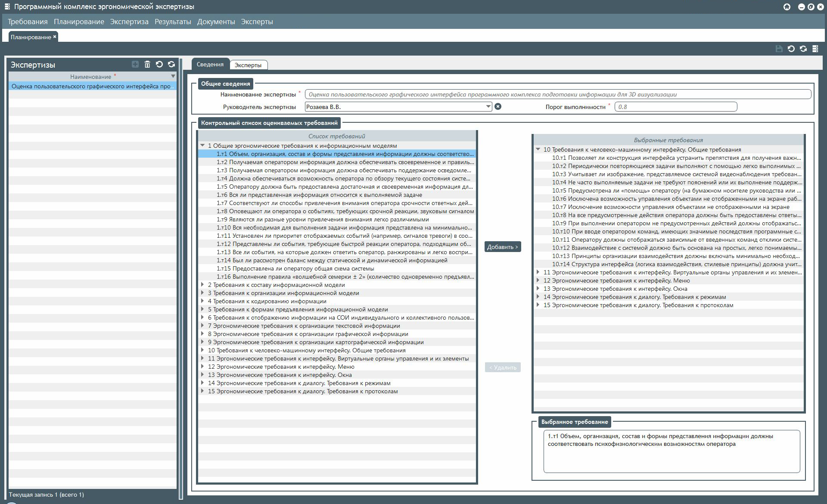Screen dimensions: 827x504
Task: Click the Список требований column header
Action: [x=337, y=136]
